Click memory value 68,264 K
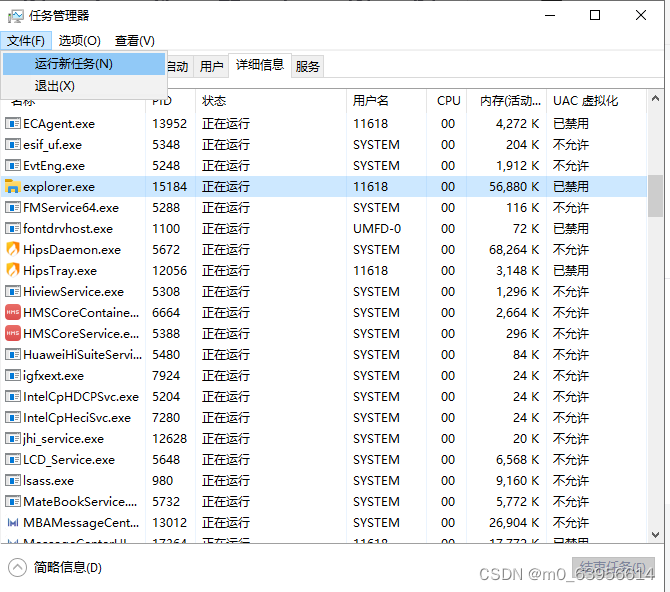670x592 pixels. pyautogui.click(x=514, y=250)
